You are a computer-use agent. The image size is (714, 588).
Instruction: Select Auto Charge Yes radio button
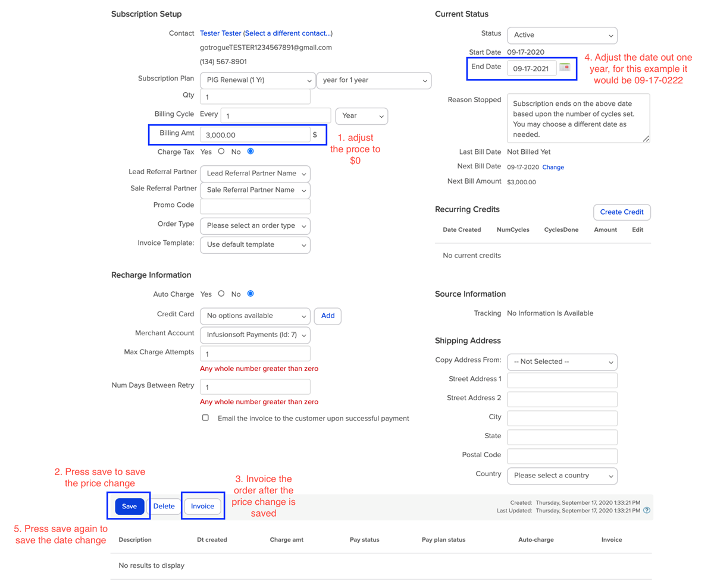[221, 293]
